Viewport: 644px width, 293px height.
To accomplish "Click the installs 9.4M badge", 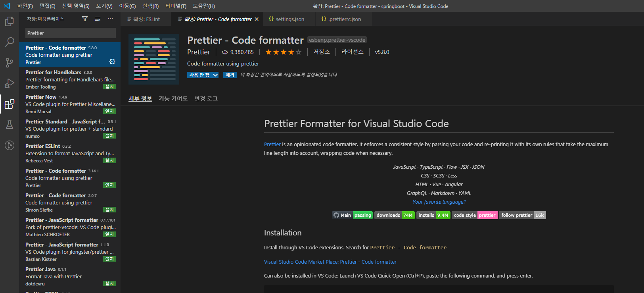I will 433,215.
